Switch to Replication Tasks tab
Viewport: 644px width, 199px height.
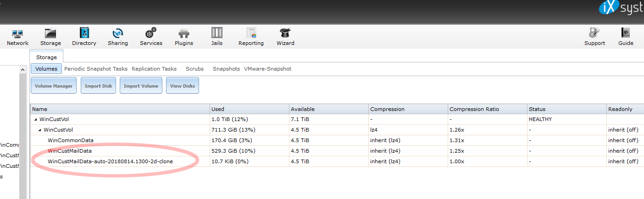tap(154, 69)
